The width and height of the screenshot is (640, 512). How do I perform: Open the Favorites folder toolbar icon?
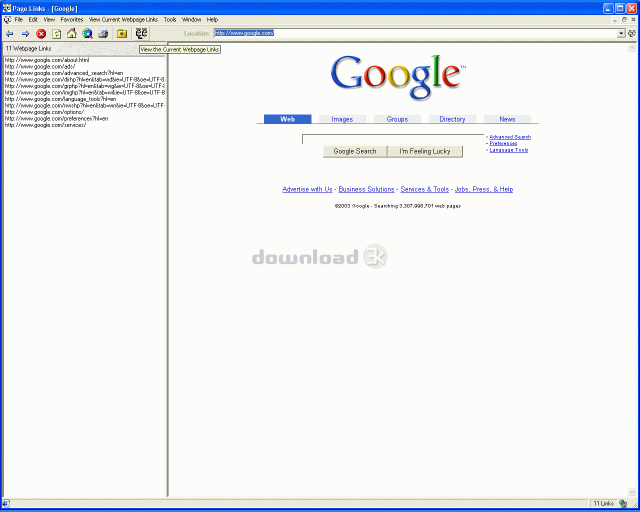coord(122,33)
